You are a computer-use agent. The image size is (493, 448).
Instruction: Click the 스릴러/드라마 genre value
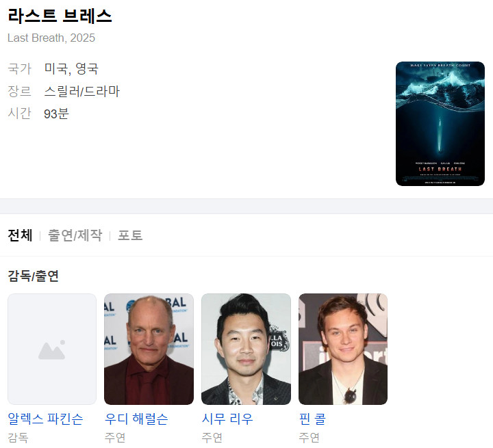click(x=81, y=91)
